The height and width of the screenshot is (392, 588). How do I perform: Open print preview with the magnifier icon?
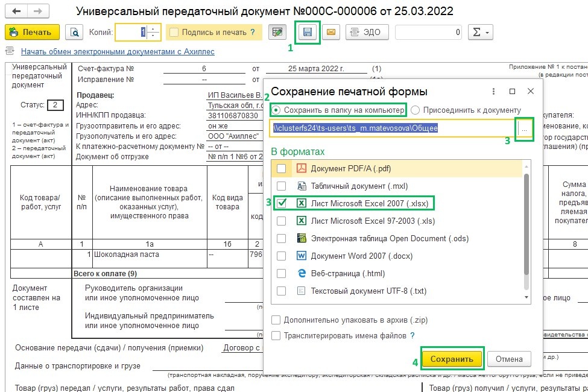point(74,32)
